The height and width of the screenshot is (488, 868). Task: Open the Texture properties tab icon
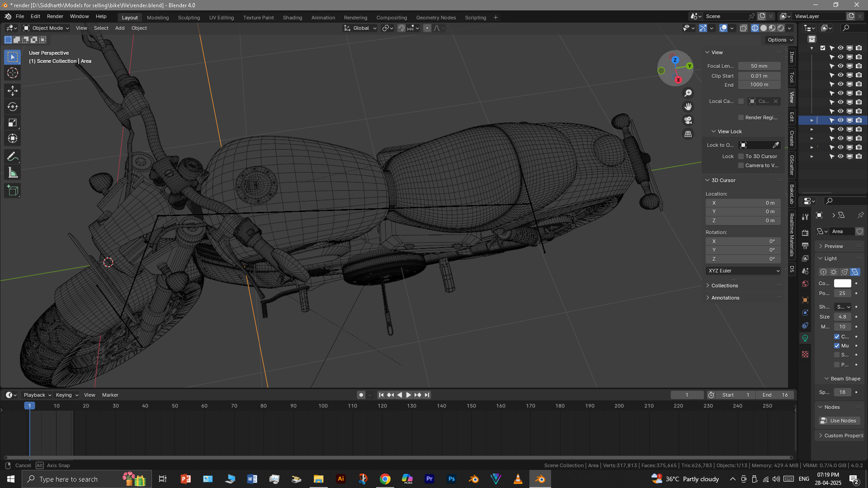pos(805,354)
